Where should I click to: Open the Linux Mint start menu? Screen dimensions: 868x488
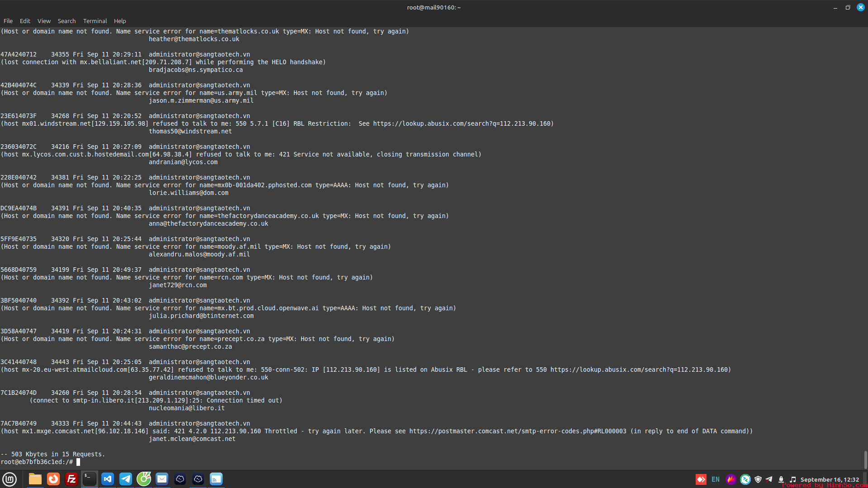point(9,479)
